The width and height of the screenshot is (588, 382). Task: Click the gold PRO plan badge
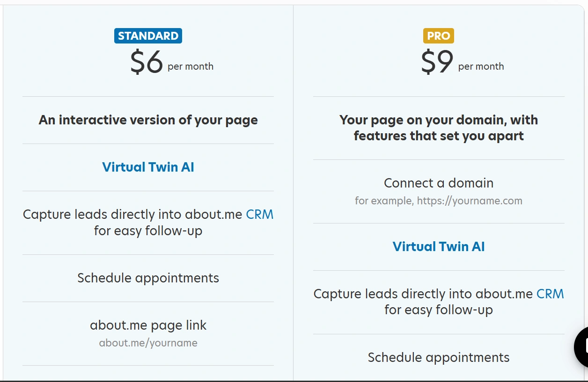439,36
